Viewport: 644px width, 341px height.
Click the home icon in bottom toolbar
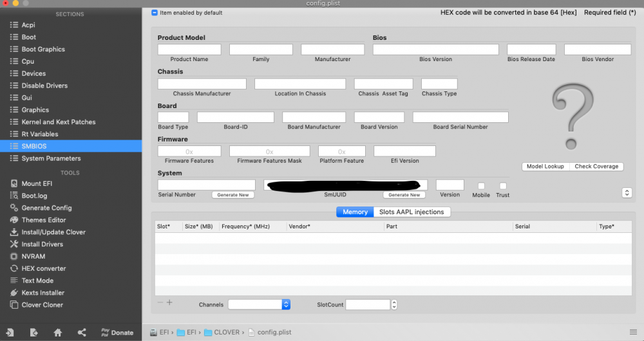coord(58,333)
